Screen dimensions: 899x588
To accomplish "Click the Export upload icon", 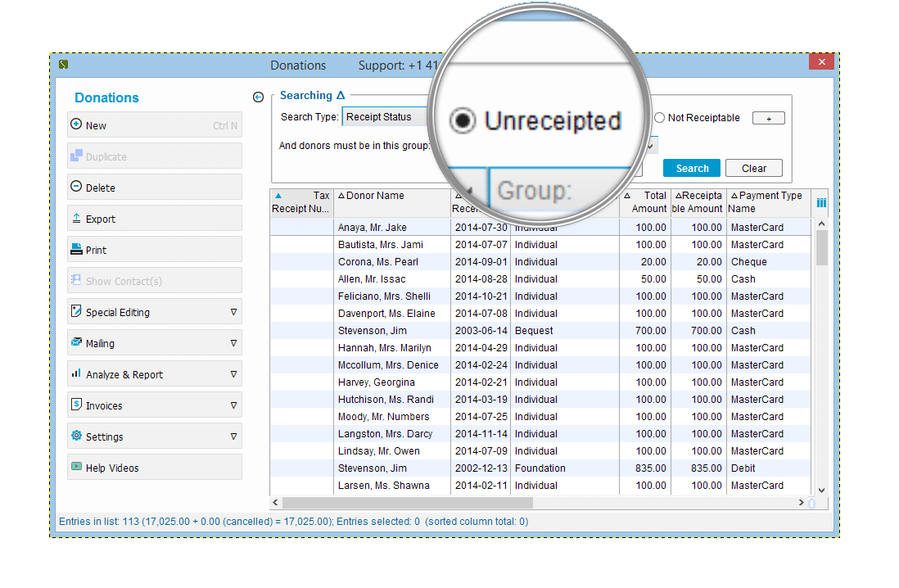I will coord(76,219).
